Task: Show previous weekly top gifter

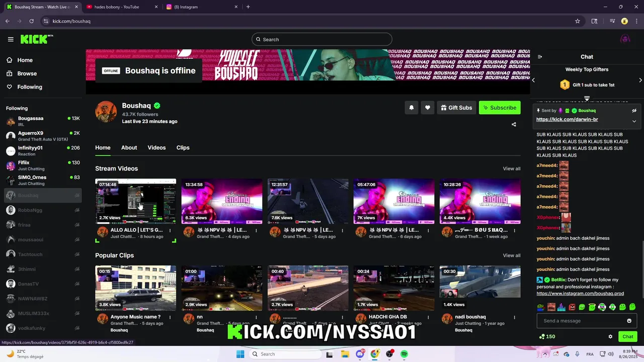Action: [x=534, y=80]
